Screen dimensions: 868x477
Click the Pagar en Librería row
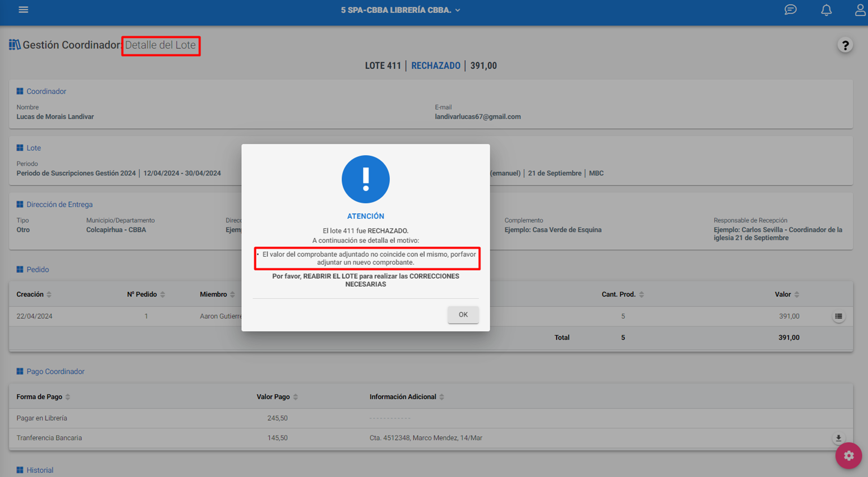click(430, 418)
